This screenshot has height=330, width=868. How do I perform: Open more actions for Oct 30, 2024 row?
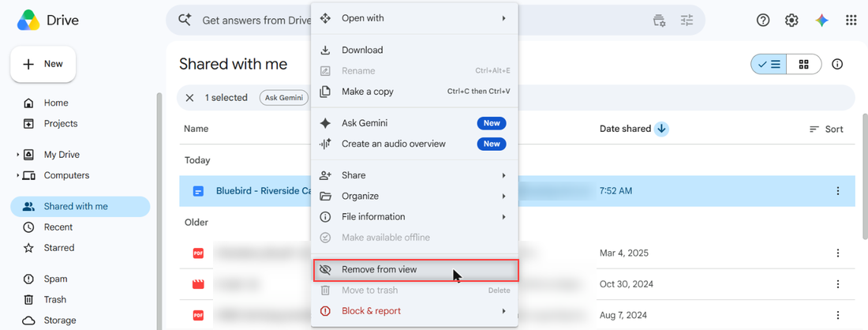837,284
